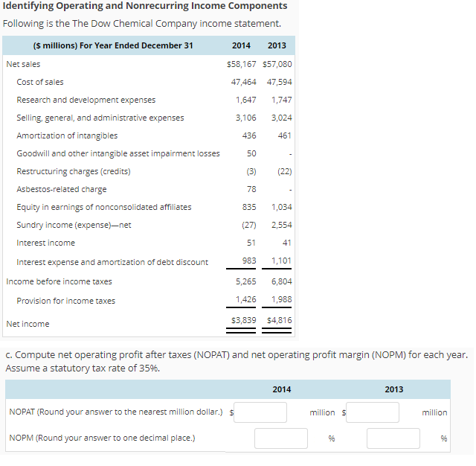
Task: Select interest expense value 983
Action: pos(249,261)
